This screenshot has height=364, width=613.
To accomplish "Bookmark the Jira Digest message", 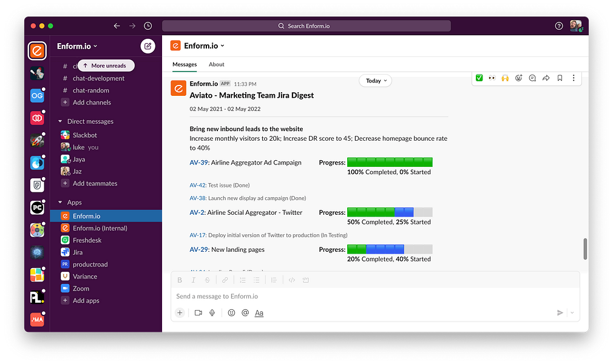I will click(x=560, y=78).
